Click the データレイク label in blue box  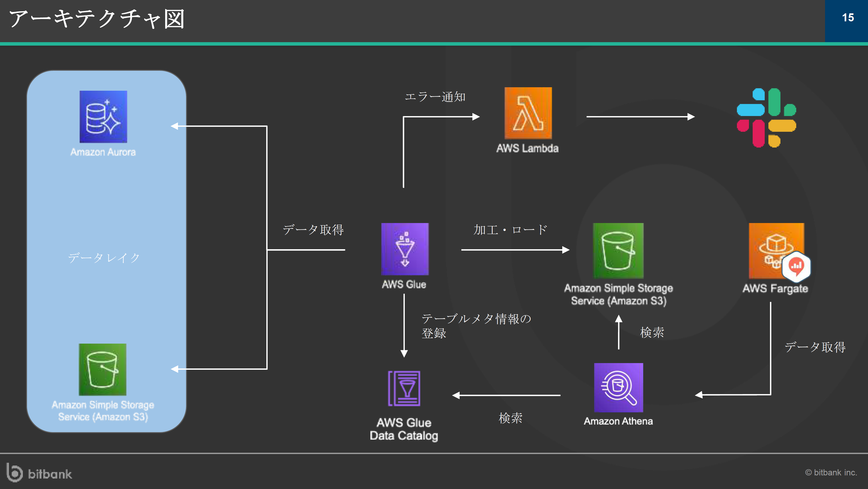104,258
